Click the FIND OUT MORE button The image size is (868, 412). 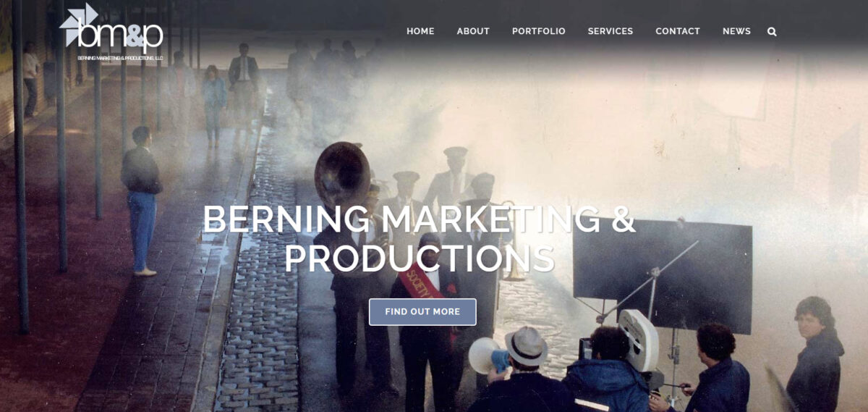[422, 311]
